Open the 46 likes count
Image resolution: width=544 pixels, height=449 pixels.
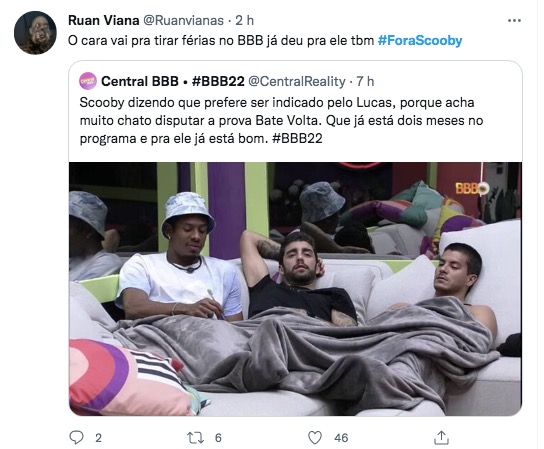341,438
